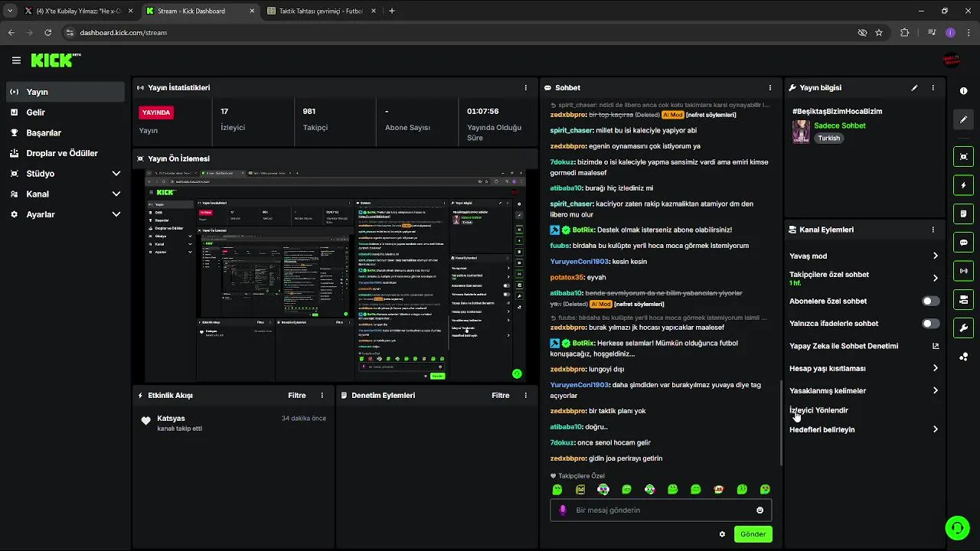The image size is (980, 551).
Task: Open chat settings gear next to Gönder
Action: [x=722, y=534]
